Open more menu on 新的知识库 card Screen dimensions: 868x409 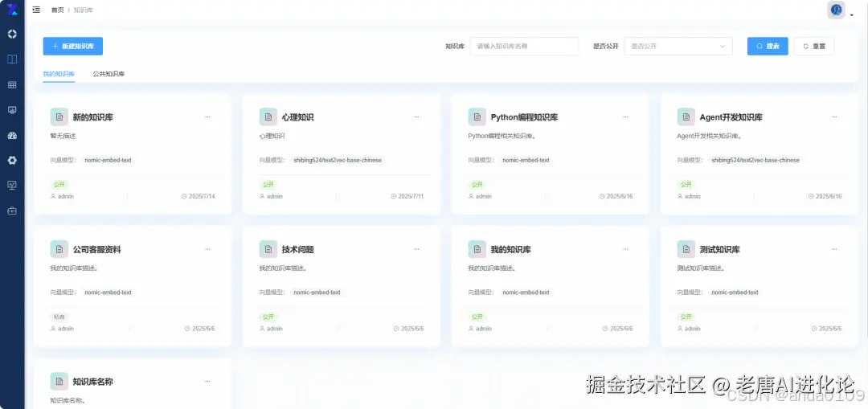click(x=207, y=117)
